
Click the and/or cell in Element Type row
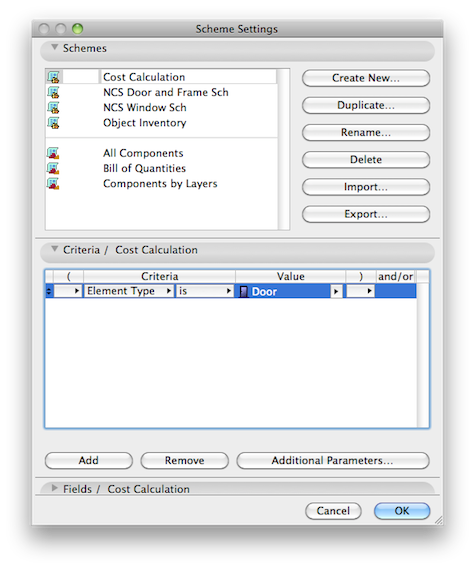[395, 291]
